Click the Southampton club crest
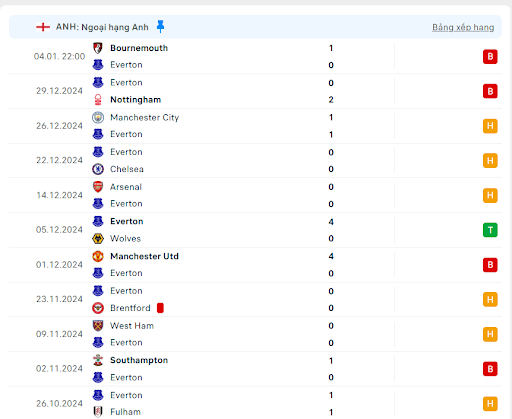512x419 pixels. (98, 360)
